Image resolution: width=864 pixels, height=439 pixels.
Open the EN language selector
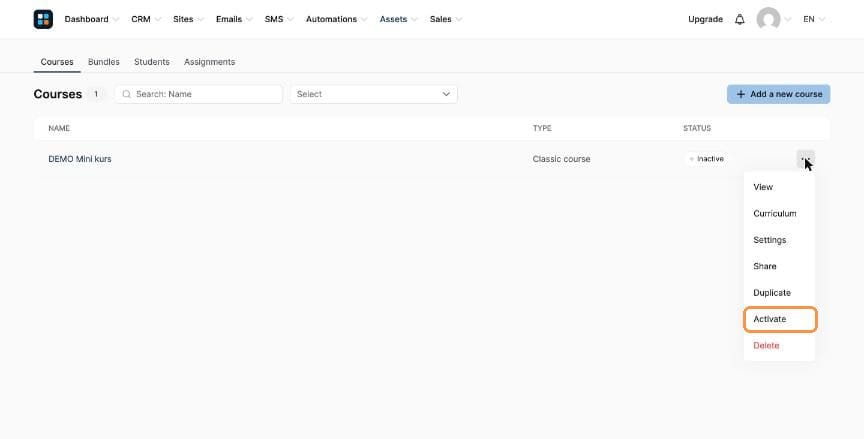(814, 19)
